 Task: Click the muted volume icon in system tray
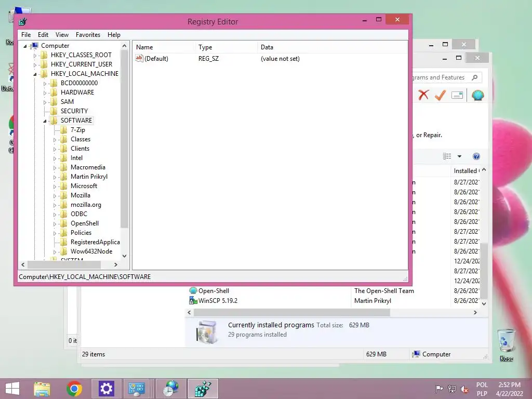[x=464, y=389]
